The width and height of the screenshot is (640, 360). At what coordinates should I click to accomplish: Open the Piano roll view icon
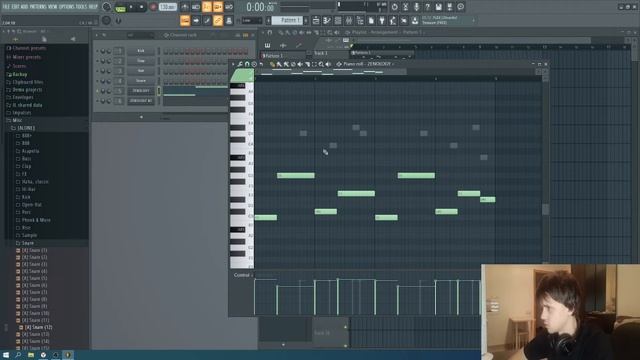[327, 20]
